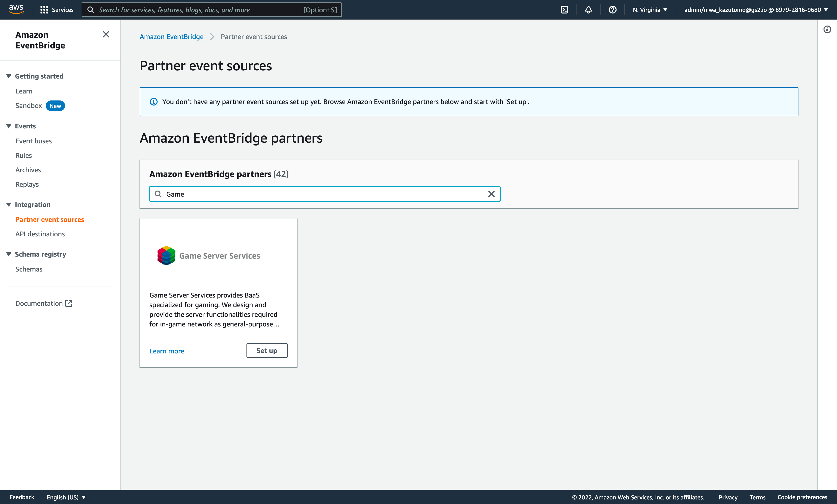
Task: Open the Services grid menu icon
Action: pos(44,10)
